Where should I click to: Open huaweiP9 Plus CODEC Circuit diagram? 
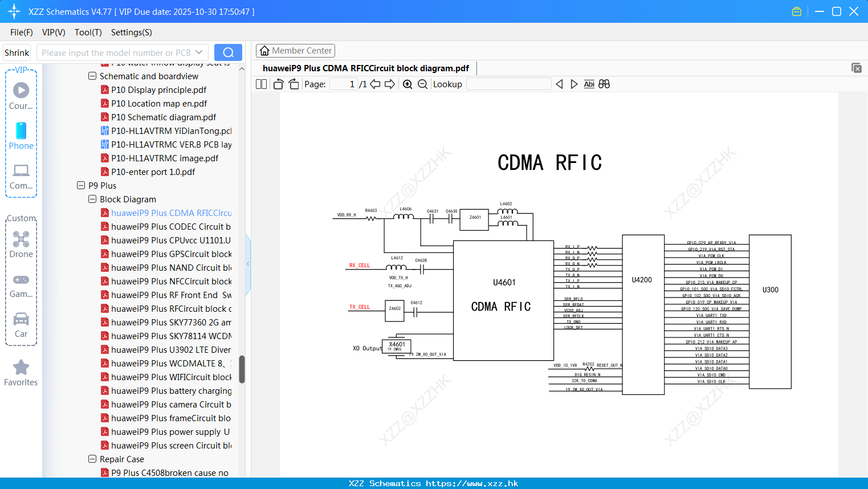tap(166, 226)
